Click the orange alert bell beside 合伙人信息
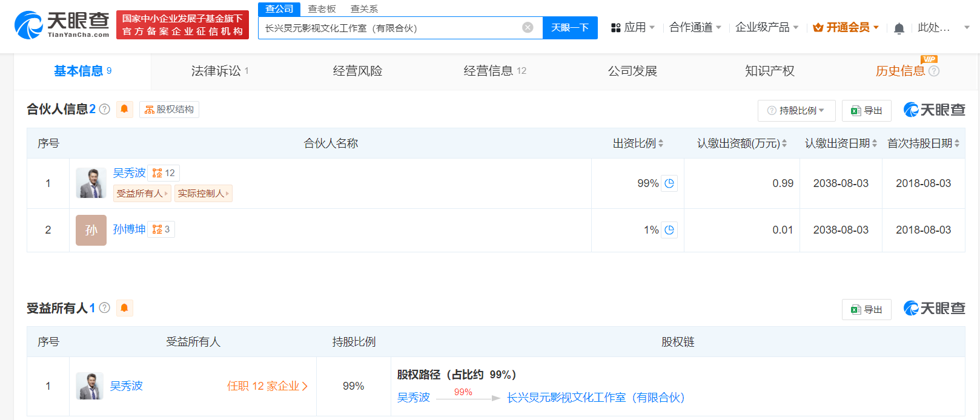This screenshot has width=980, height=420. pyautogui.click(x=124, y=109)
